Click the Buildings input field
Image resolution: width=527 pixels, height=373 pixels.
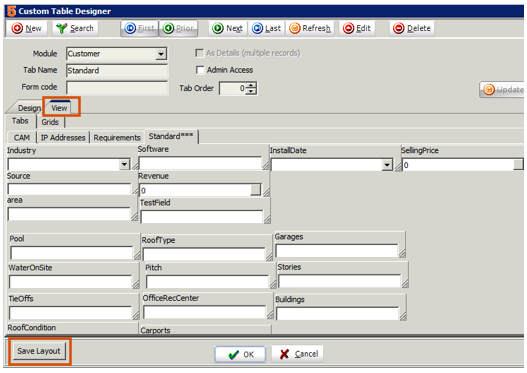tap(337, 314)
